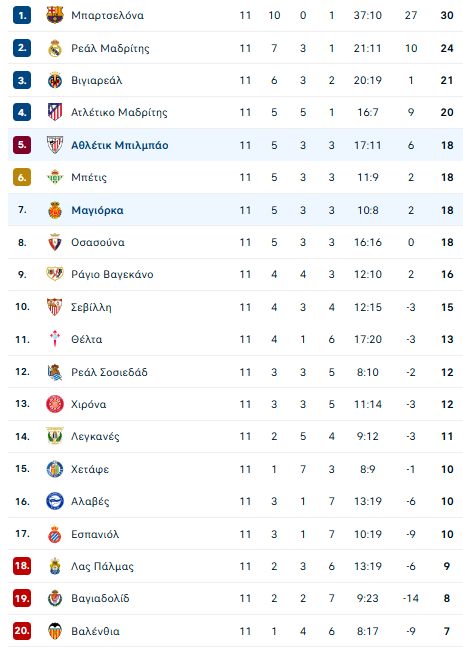The image size is (463, 650).
Task: Open the Mallorca crest icon
Action: tap(55, 210)
